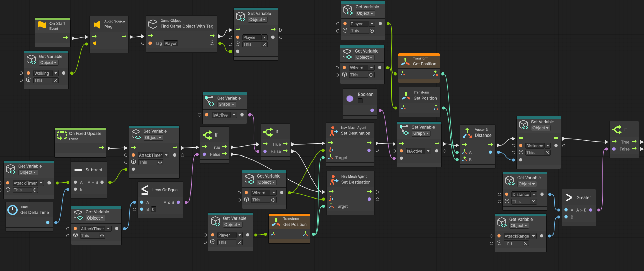Click the Find Game Object With Tag cube icon

point(153,24)
